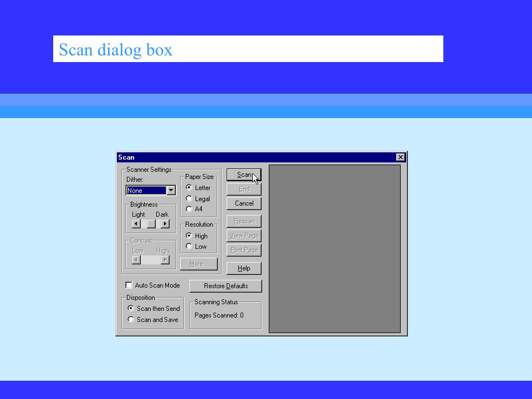This screenshot has height=399, width=532.
Task: Open Help for the Scan dialog
Action: click(244, 268)
